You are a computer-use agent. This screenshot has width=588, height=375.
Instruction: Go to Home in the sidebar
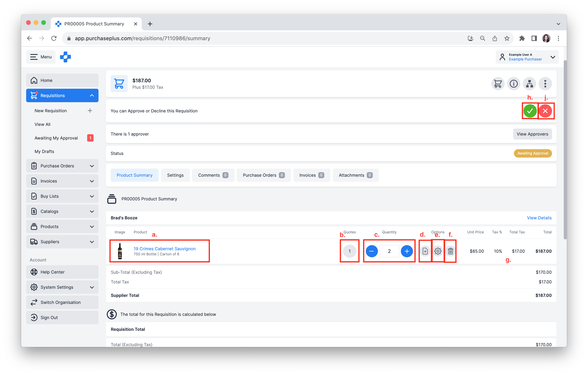pyautogui.click(x=62, y=80)
